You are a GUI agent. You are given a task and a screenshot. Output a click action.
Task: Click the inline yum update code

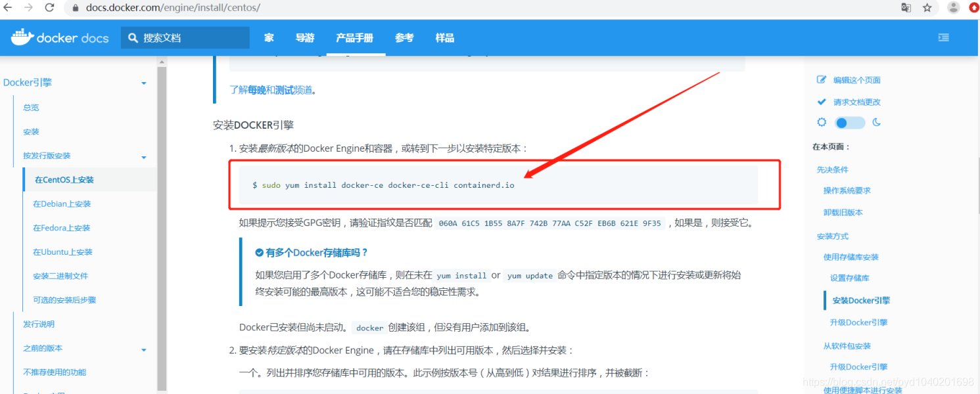(530, 276)
